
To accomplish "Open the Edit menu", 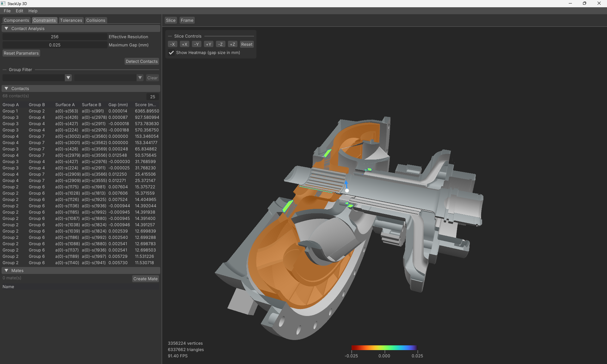I will 19,11.
